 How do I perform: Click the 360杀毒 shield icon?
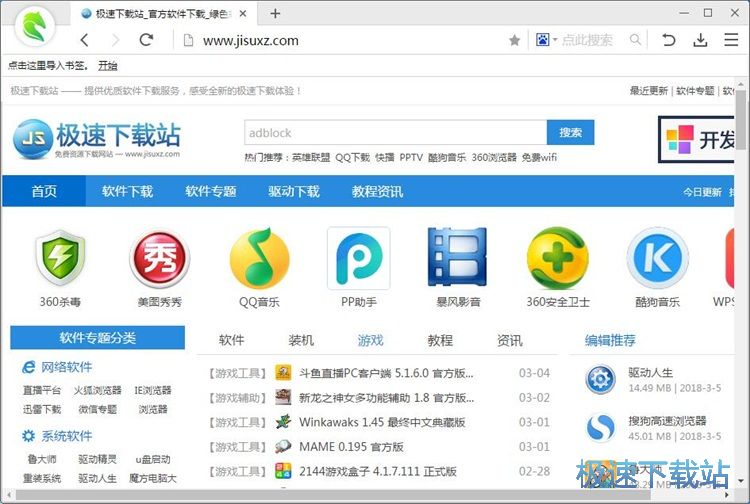60,258
